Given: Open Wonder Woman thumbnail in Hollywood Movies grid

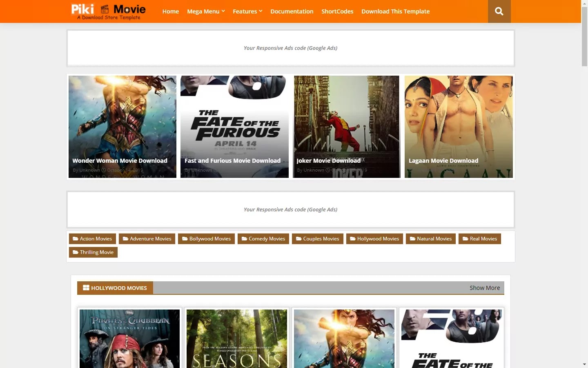Looking at the screenshot, I should point(344,339).
